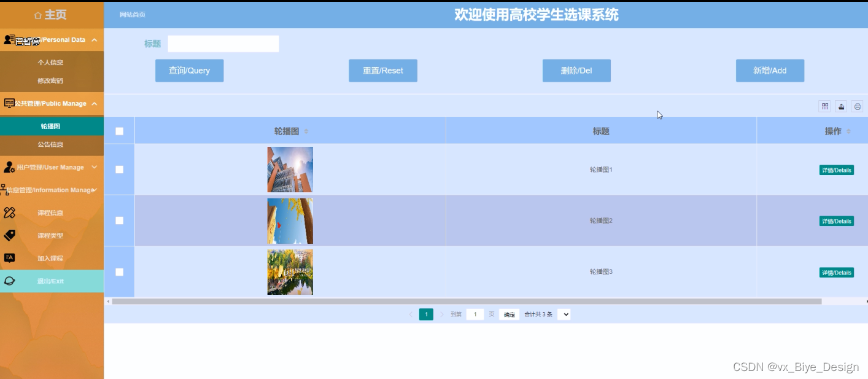This screenshot has height=379, width=868.
Task: Open Details for 轮播图2
Action: coord(837,221)
